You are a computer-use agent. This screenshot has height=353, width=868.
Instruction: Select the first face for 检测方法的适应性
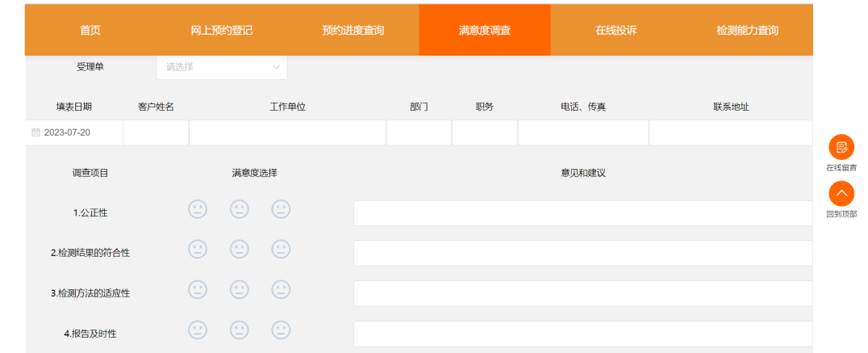[198, 289]
